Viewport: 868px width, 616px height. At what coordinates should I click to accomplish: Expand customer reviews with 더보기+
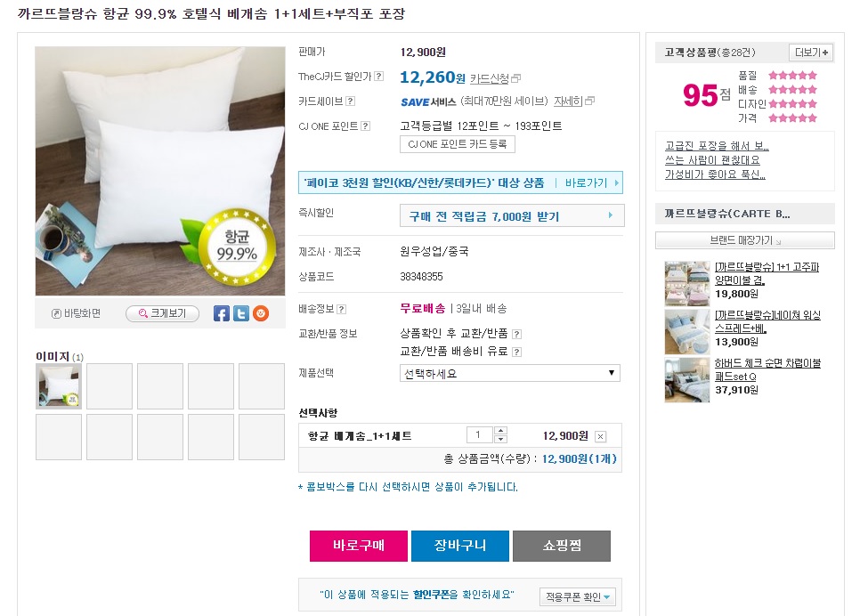[811, 53]
